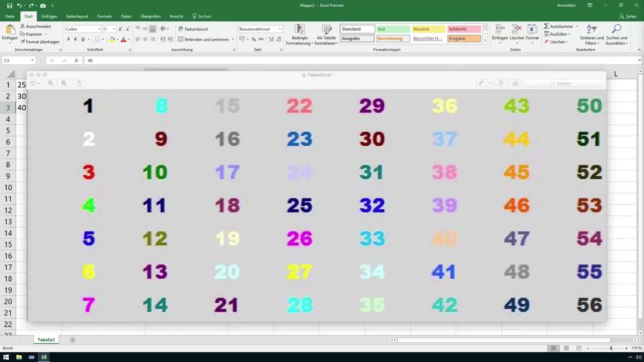
Task: Toggle Textumbruch wrap text
Action: [193, 29]
